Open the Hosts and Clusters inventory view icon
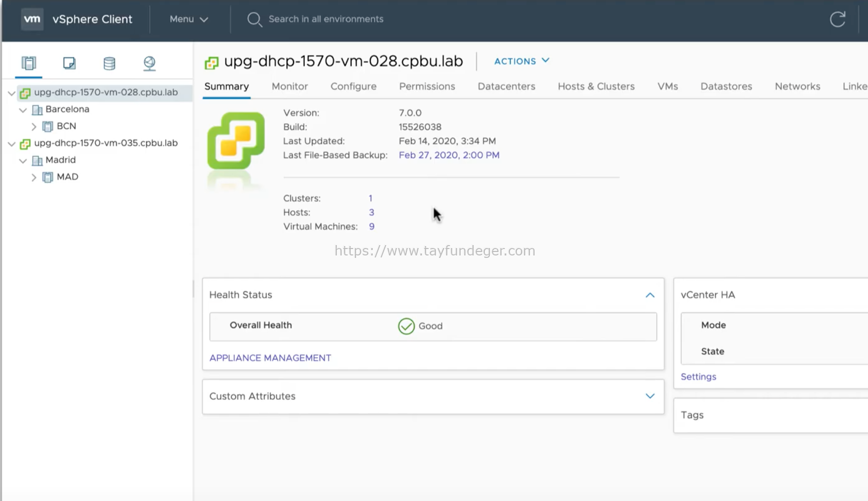Viewport: 868px width, 501px height. [x=29, y=63]
